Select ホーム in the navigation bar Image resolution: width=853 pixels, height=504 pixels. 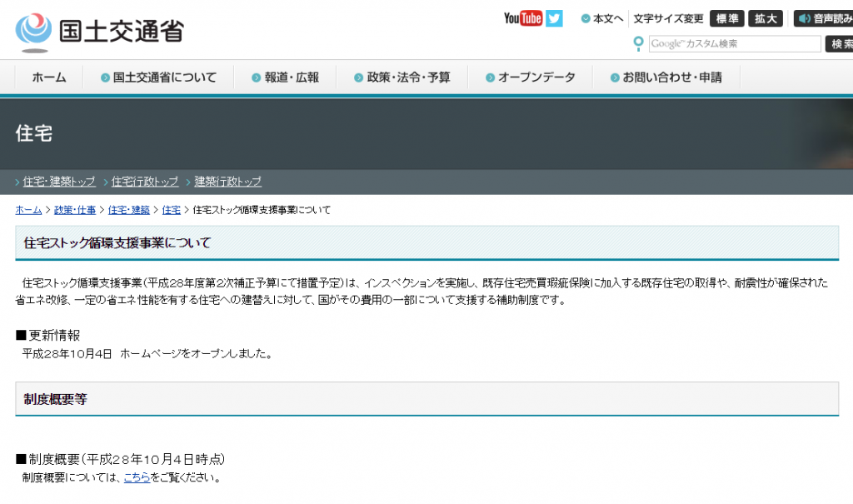(48, 76)
